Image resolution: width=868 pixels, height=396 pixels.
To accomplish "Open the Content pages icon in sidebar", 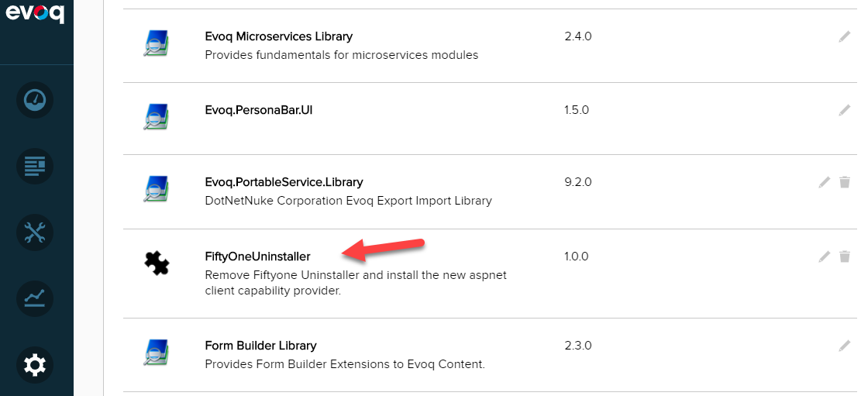I will coord(35,166).
